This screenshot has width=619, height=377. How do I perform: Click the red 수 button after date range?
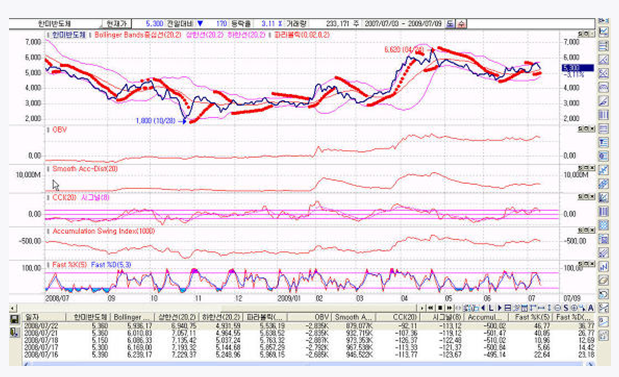(461, 24)
